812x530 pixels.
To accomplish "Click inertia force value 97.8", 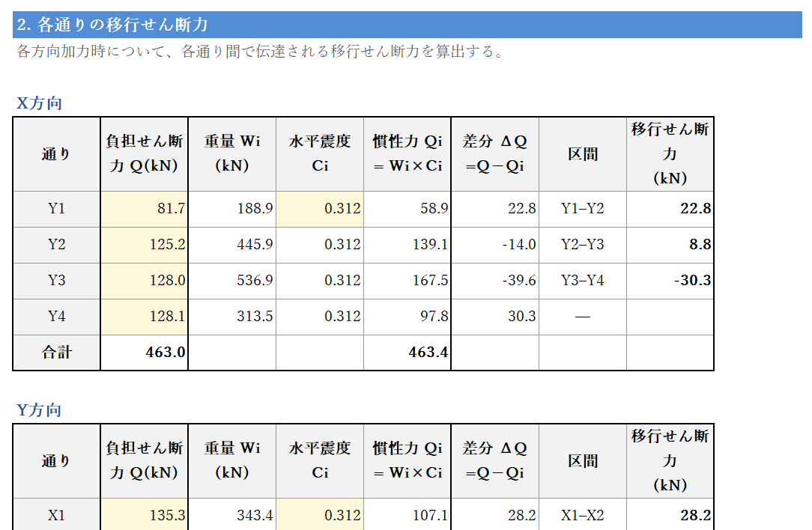I will click(x=407, y=317).
